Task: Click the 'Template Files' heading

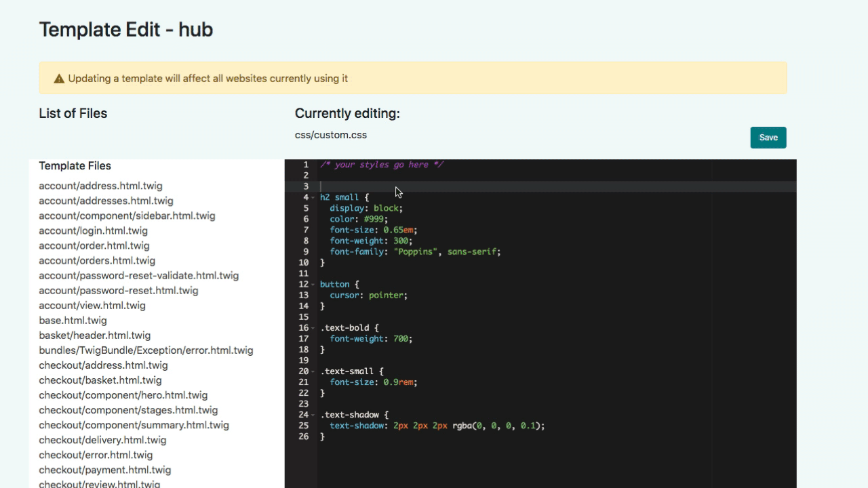Action: (x=75, y=166)
